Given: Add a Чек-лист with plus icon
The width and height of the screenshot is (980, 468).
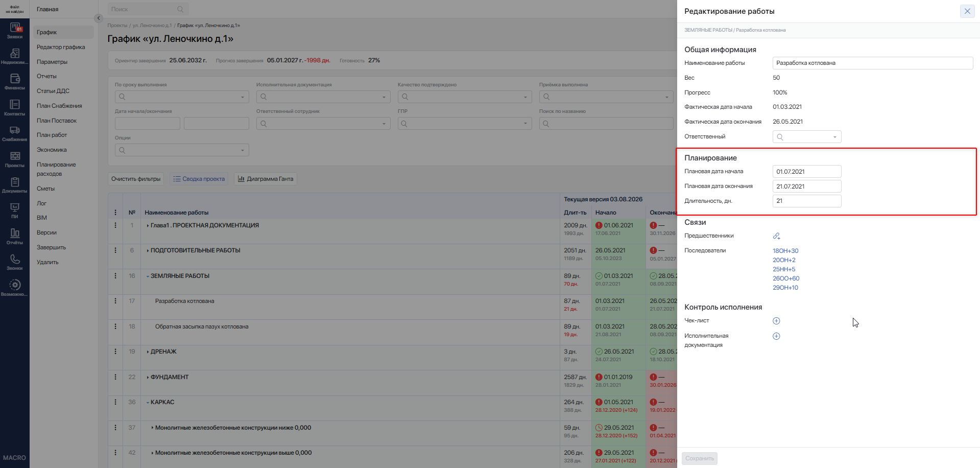Looking at the screenshot, I should click(x=776, y=321).
